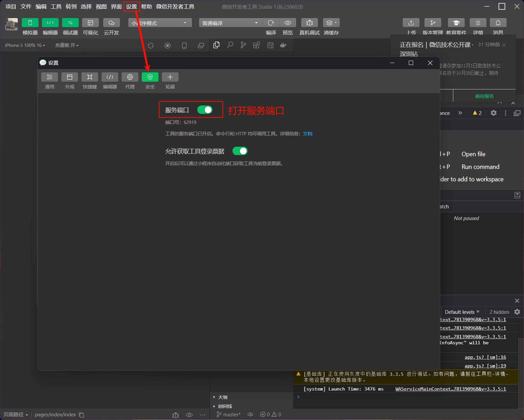Open the 普通编译 compile mode dropdown
The image size is (524, 420).
[x=230, y=23]
